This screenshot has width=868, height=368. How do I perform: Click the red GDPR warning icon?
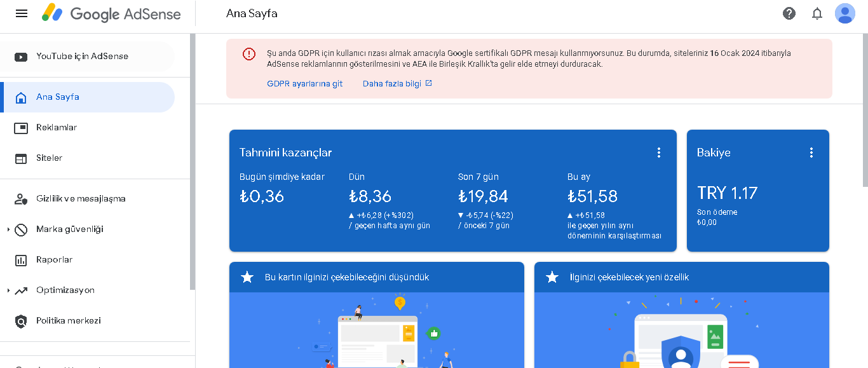click(248, 54)
